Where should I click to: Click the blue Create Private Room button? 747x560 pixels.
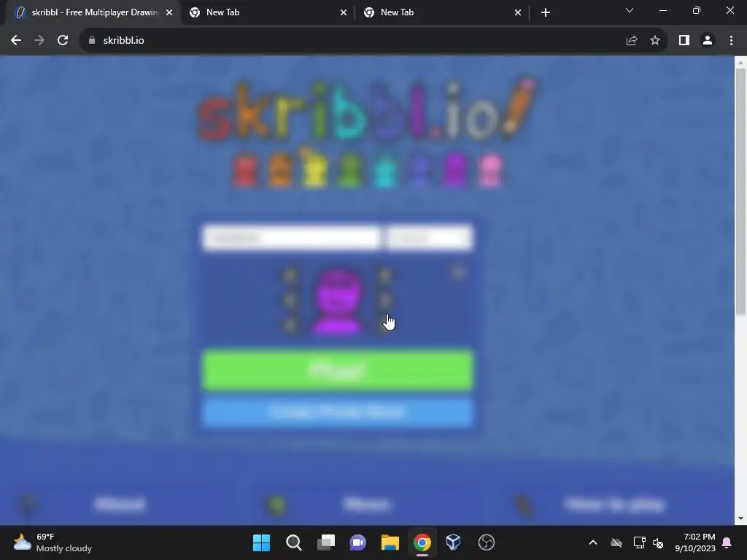coord(338,411)
